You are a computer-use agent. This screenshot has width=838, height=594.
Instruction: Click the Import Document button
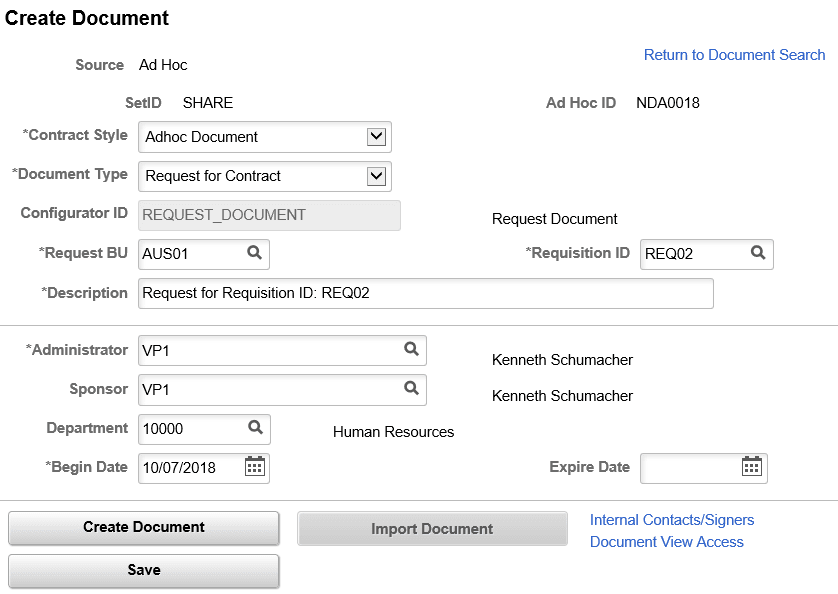tap(432, 528)
